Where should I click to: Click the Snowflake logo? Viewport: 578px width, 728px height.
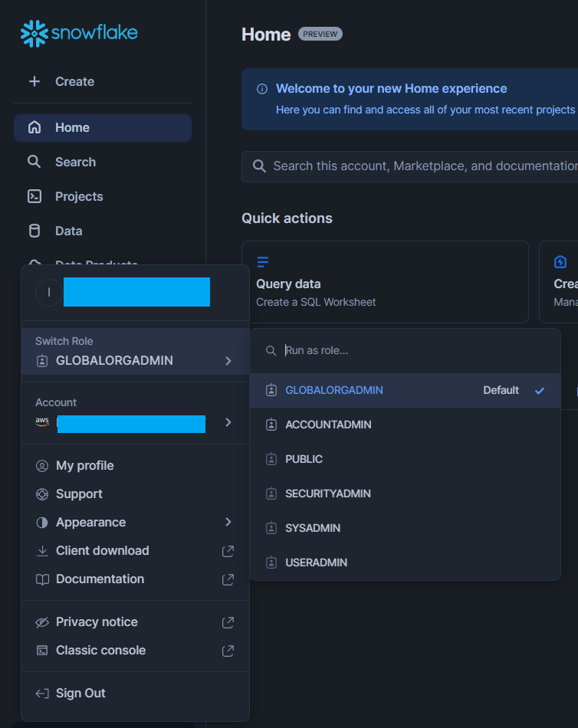tap(79, 33)
